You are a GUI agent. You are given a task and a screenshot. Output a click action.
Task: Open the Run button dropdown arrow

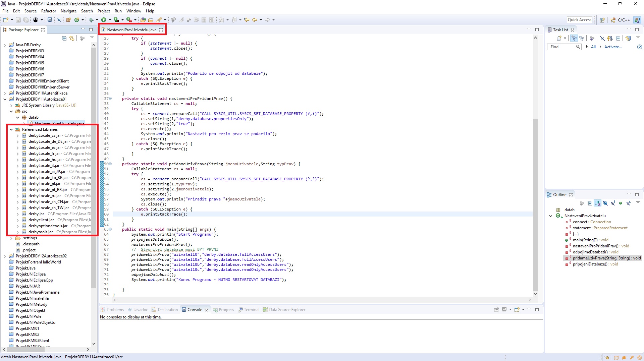click(x=110, y=20)
